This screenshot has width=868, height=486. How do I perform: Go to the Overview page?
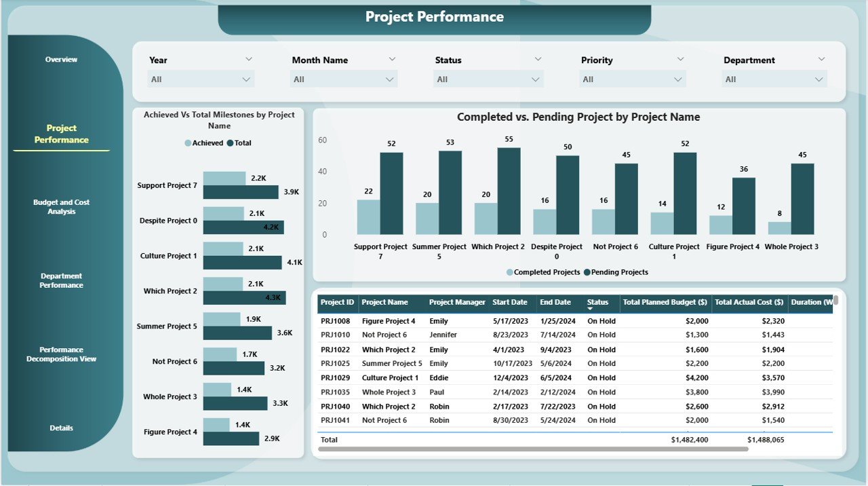tap(61, 60)
